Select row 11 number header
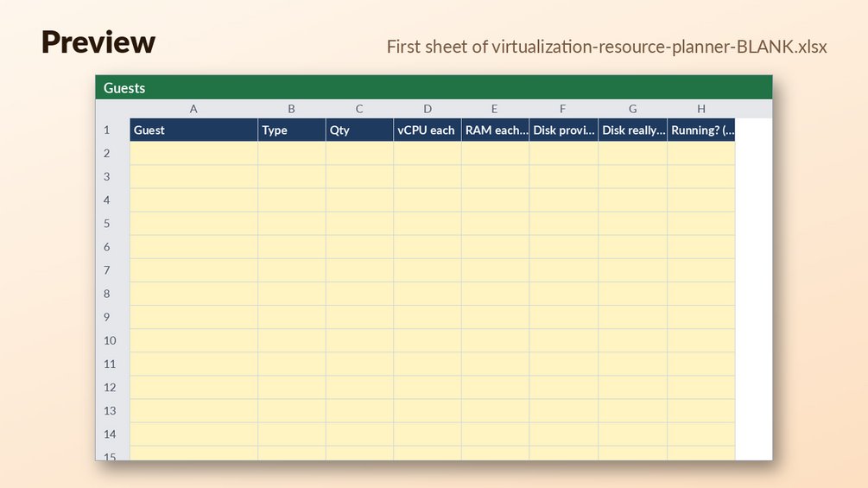The height and width of the screenshot is (488, 868). click(x=112, y=364)
